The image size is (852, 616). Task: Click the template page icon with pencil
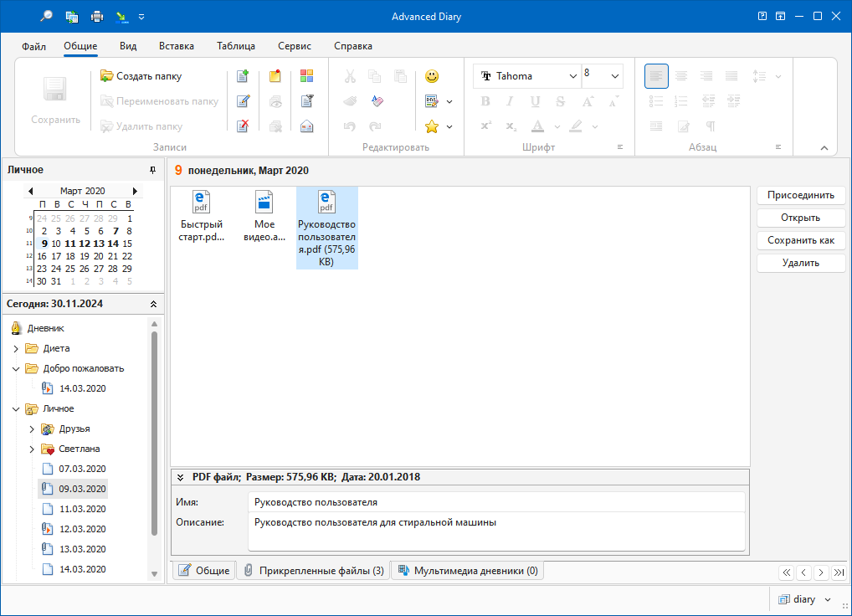(x=431, y=101)
